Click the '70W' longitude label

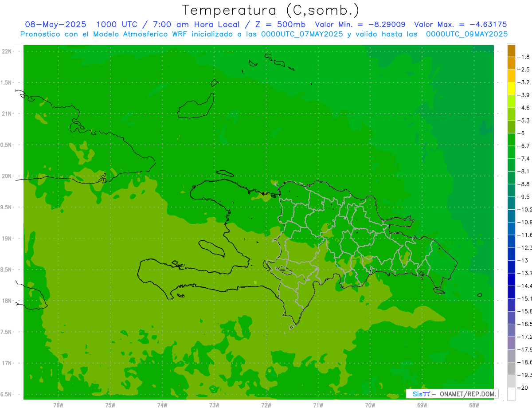pos(370,405)
